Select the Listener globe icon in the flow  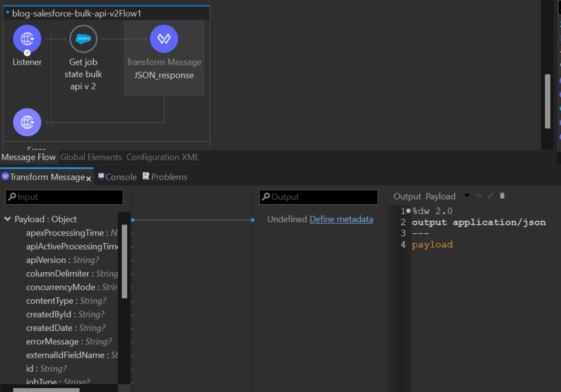pos(27,38)
